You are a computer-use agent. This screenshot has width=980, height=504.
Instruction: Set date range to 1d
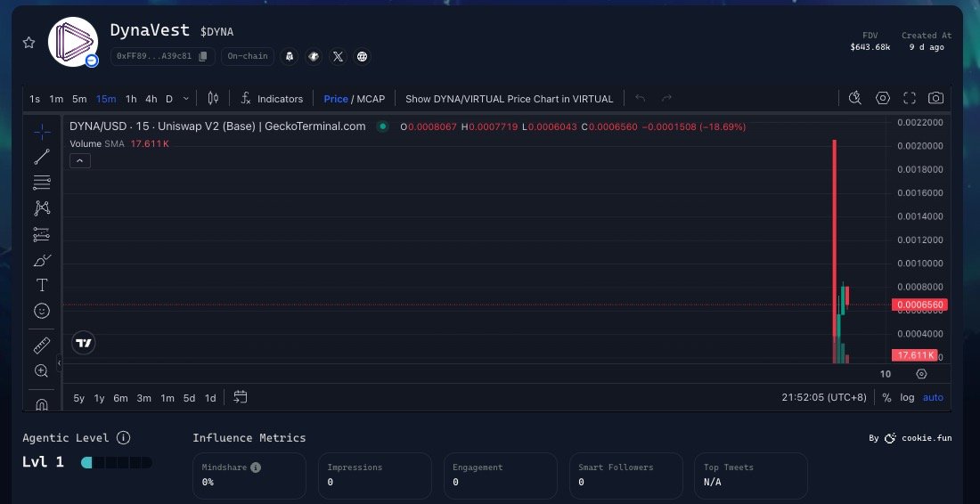210,398
